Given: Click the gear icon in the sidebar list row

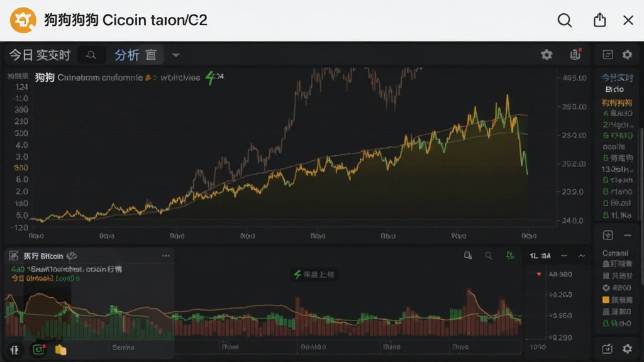Looking at the screenshot, I should pyautogui.click(x=606, y=288).
